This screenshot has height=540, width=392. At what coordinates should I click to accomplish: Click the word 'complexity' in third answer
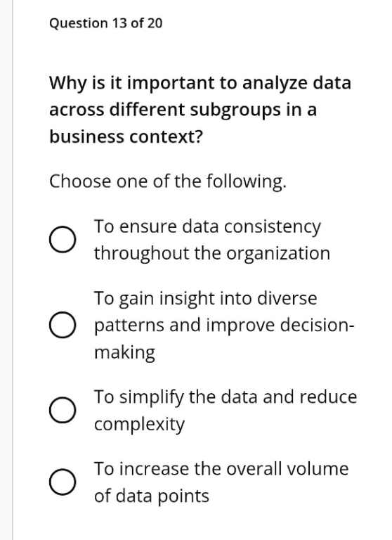click(139, 425)
